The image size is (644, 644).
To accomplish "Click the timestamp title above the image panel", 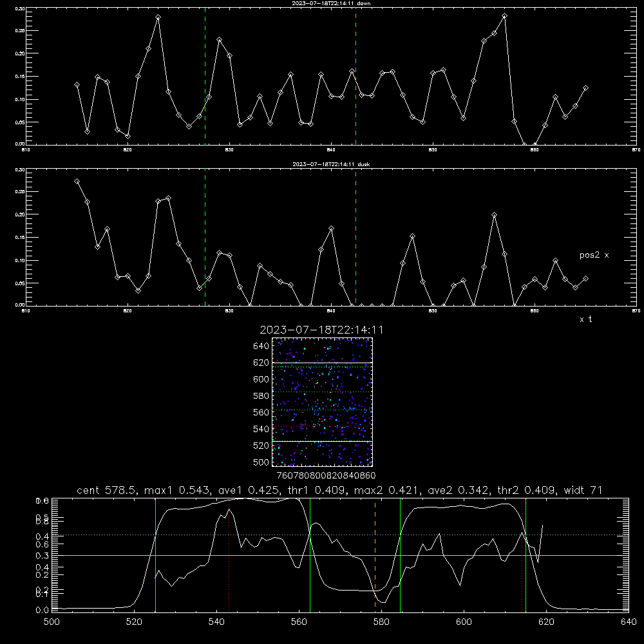I will pyautogui.click(x=321, y=330).
